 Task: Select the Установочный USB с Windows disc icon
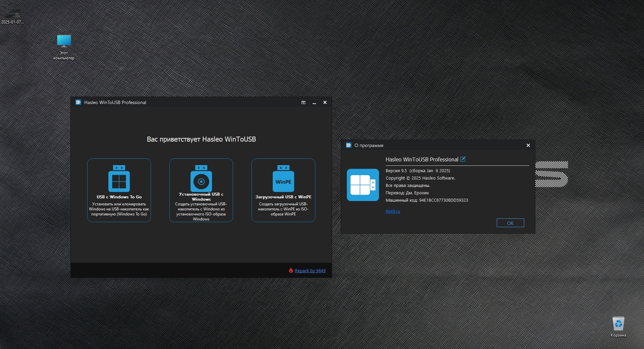click(201, 178)
